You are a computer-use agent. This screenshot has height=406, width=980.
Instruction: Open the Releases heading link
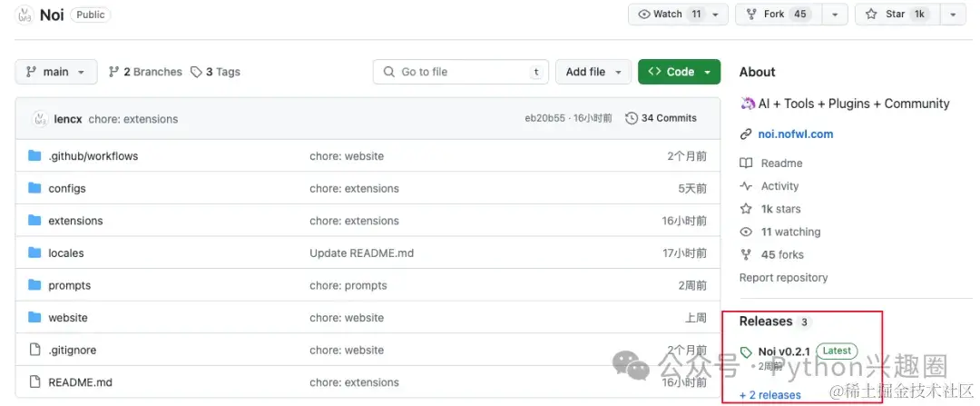pyautogui.click(x=766, y=322)
